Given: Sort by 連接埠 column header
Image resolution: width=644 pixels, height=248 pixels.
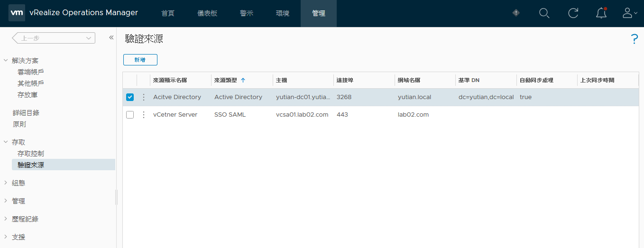Looking at the screenshot, I should [x=345, y=80].
